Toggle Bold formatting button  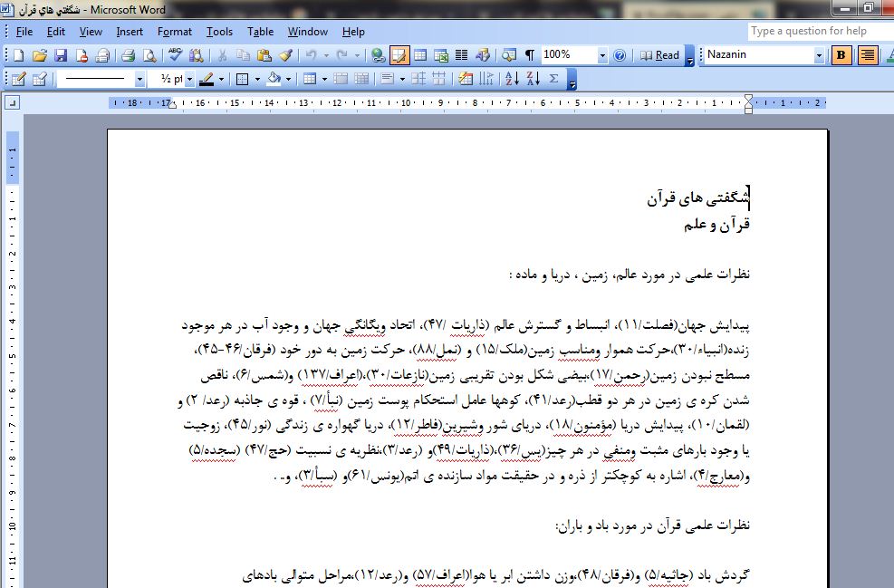pyautogui.click(x=841, y=55)
